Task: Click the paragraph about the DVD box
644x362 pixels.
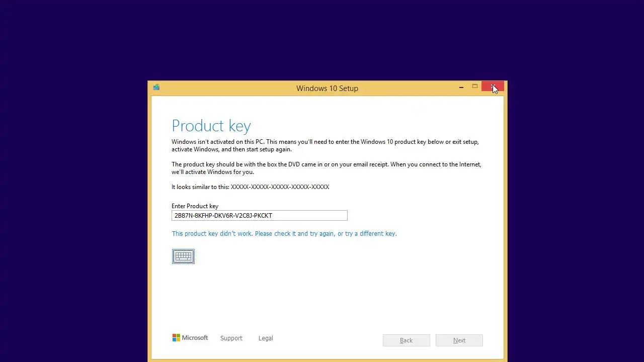Action: pyautogui.click(x=327, y=168)
